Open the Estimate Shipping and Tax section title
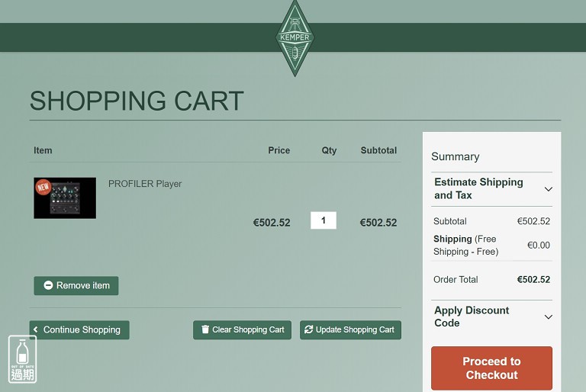This screenshot has height=392, width=586. pyautogui.click(x=478, y=188)
